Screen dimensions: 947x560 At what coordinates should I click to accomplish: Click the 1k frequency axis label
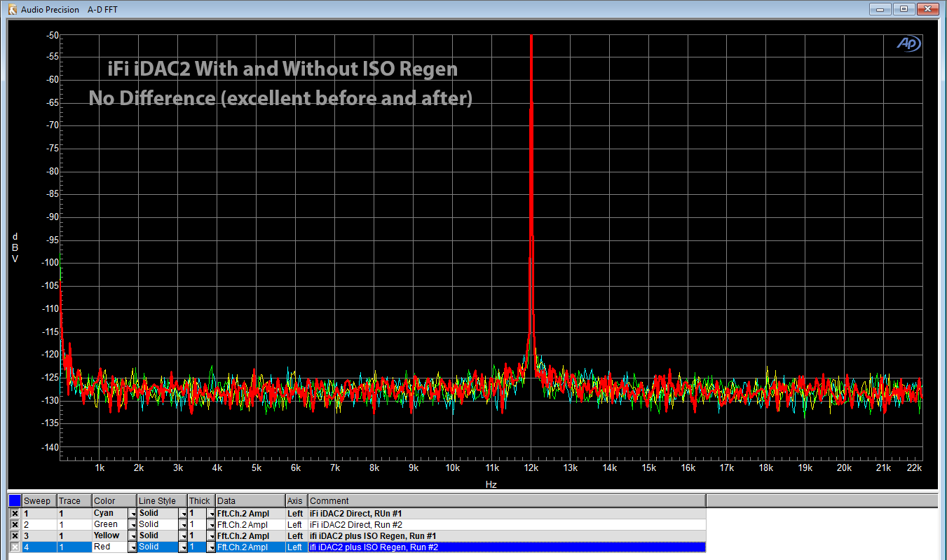100,467
